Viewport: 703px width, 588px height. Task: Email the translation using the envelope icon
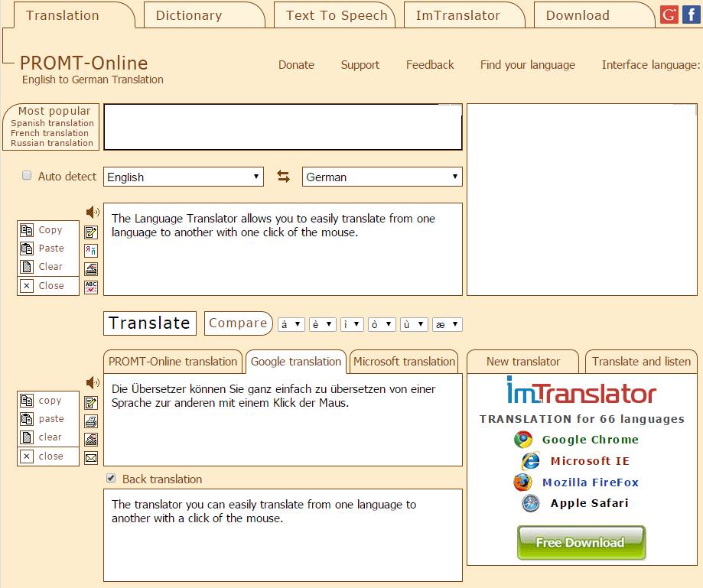(x=91, y=458)
